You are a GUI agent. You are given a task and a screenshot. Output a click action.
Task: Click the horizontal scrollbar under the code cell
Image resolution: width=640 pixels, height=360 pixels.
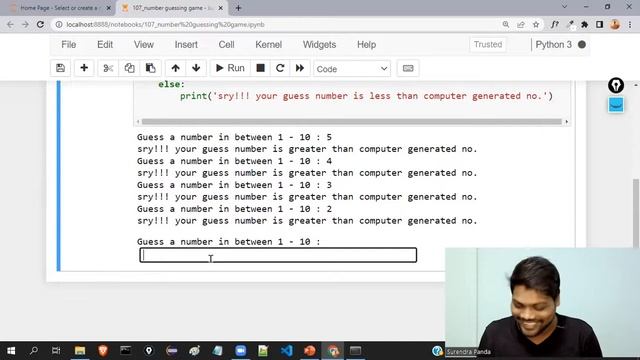click(351, 122)
